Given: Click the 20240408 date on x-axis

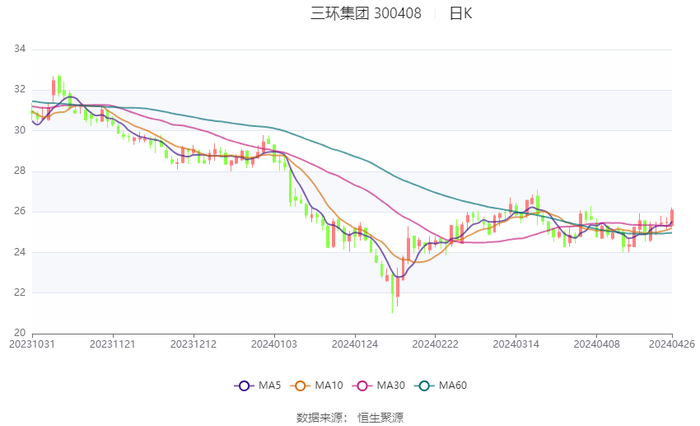Looking at the screenshot, I should tap(594, 343).
